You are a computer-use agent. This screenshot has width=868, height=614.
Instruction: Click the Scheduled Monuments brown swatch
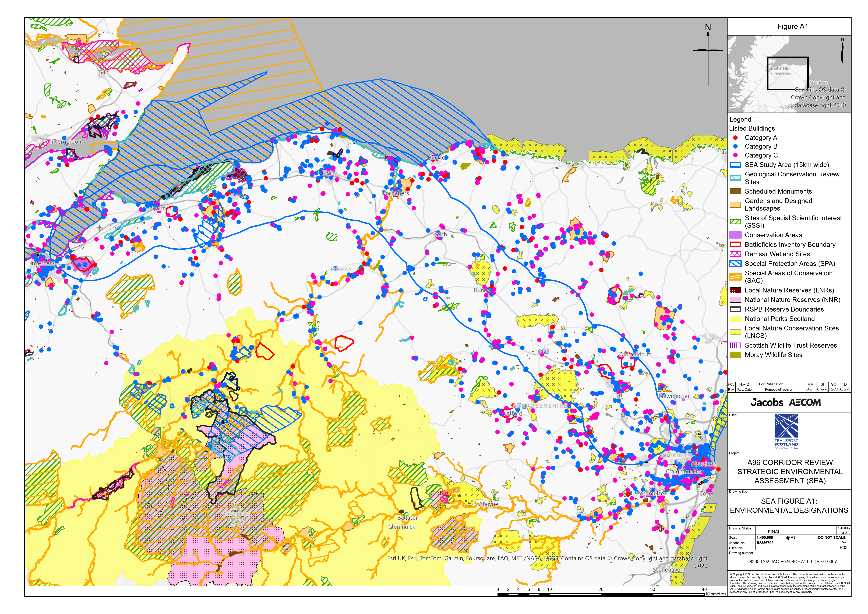tap(735, 191)
